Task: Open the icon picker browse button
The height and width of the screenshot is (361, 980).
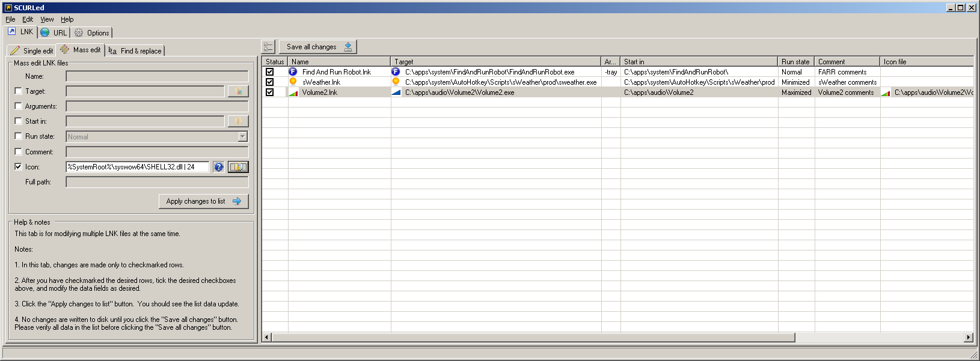Action: pos(238,167)
